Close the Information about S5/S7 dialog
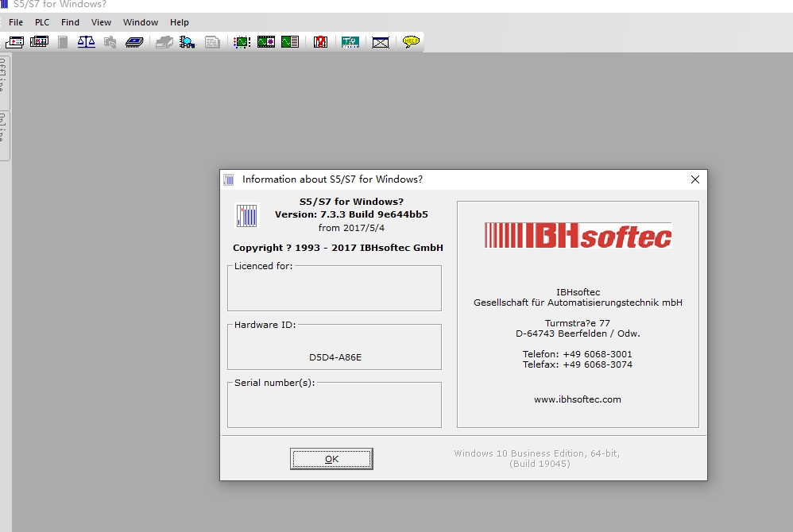This screenshot has height=532, width=793. tap(695, 179)
